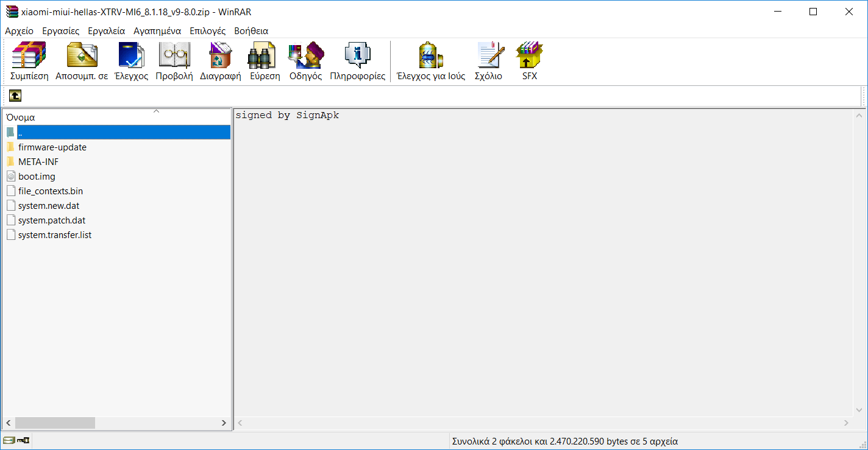
Task: Click the disk drive icon in status bar
Action: 9,441
